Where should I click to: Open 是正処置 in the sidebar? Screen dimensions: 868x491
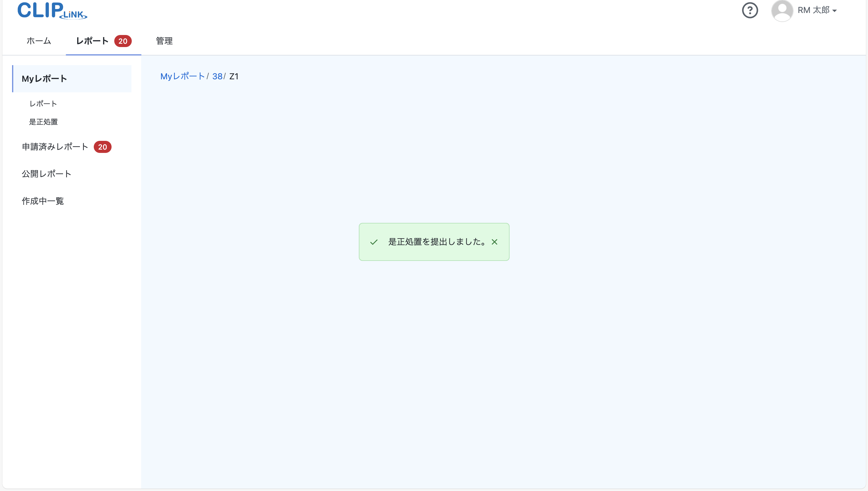tap(43, 122)
